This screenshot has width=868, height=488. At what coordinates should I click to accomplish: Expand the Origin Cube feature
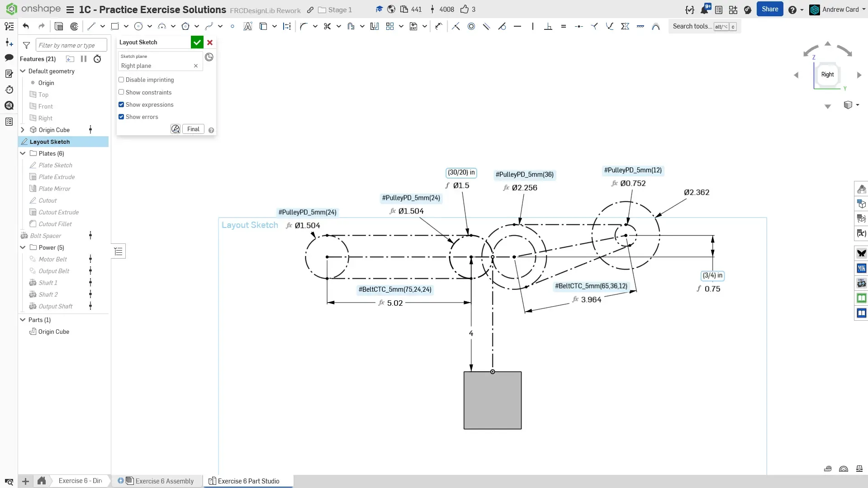click(23, 130)
